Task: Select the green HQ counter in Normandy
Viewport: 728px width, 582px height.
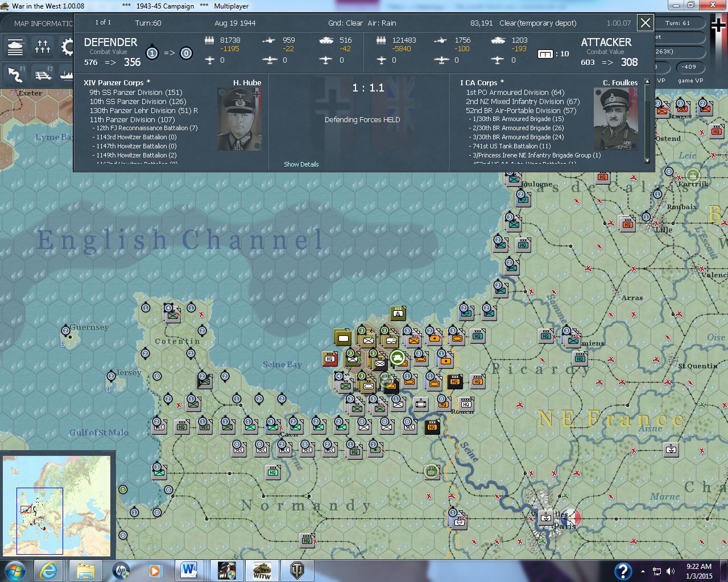Action: coord(273,472)
